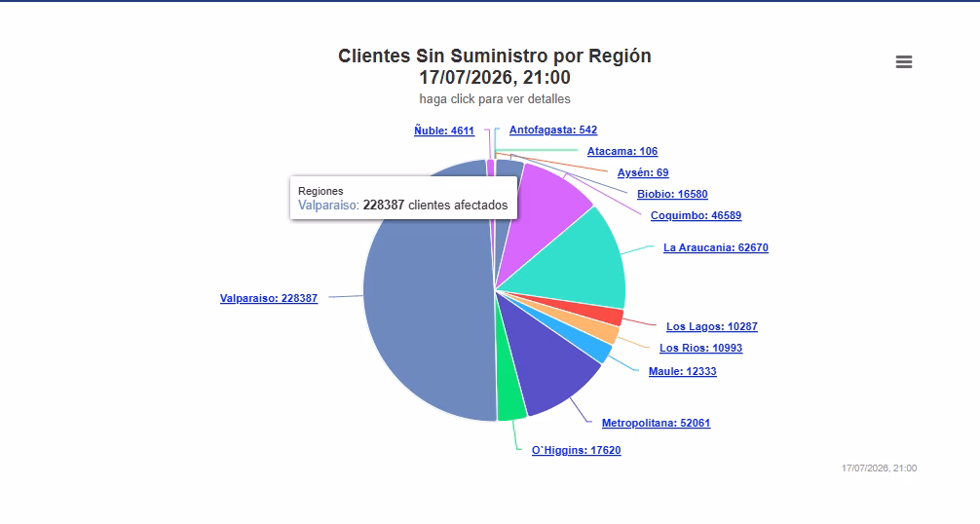Image resolution: width=980 pixels, height=524 pixels.
Task: Click the Los Rios: 10993 label
Action: point(701,348)
